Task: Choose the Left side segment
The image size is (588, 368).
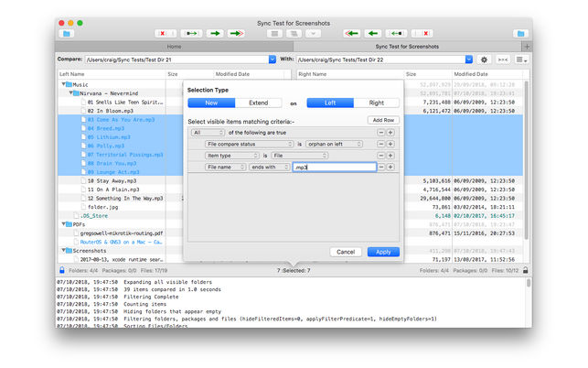Action: pos(330,103)
